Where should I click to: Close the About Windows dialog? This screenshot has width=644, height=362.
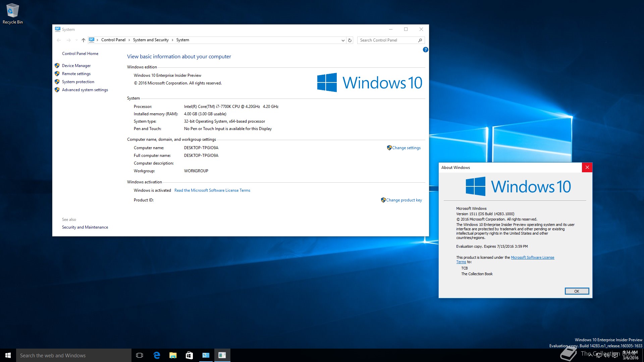[587, 168]
